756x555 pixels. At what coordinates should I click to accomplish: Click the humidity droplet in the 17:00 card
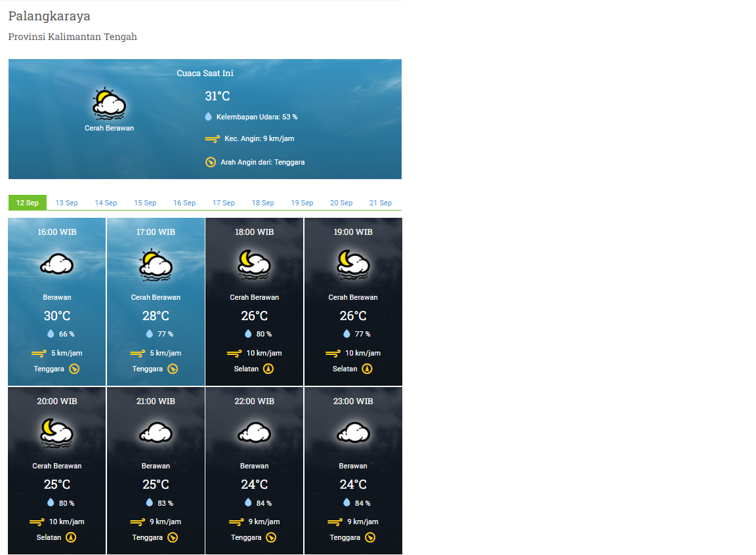pyautogui.click(x=150, y=333)
